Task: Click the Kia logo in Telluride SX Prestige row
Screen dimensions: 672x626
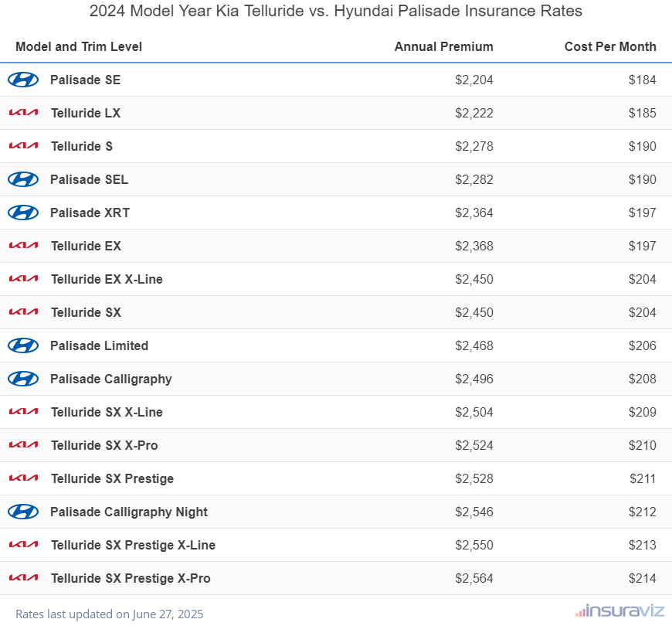Action: (24, 478)
